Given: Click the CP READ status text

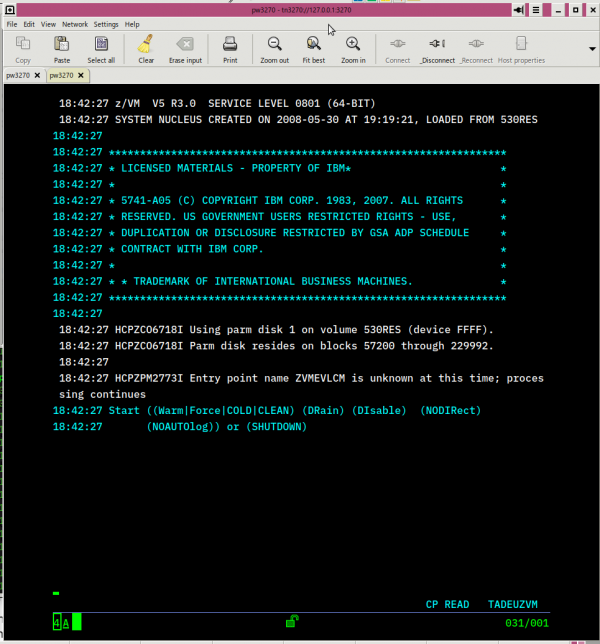Looking at the screenshot, I should pos(447,605).
